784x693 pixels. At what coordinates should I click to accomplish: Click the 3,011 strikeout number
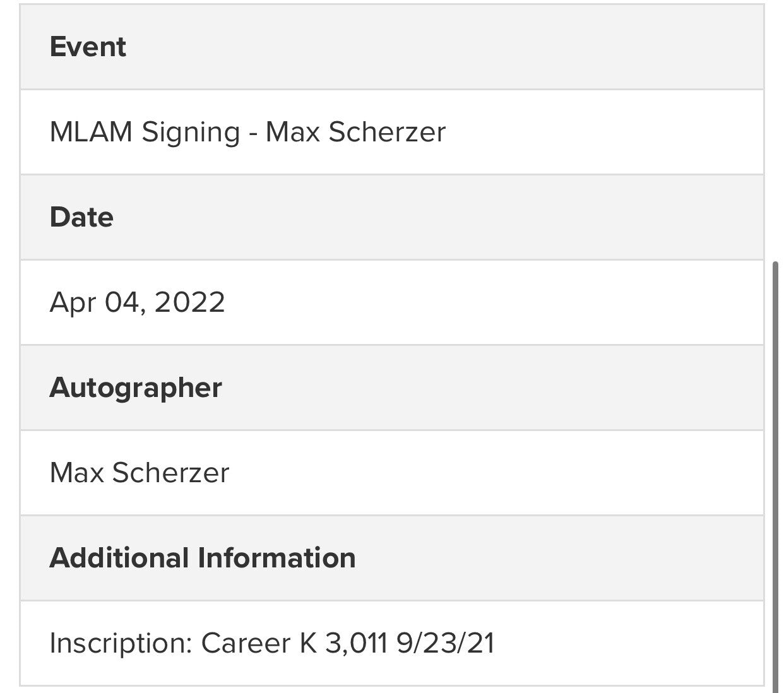click(355, 643)
